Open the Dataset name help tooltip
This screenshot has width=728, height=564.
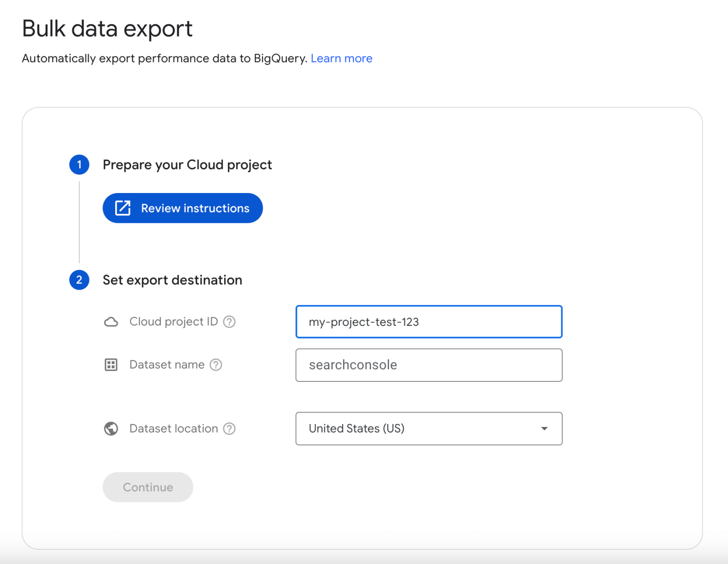pos(216,365)
